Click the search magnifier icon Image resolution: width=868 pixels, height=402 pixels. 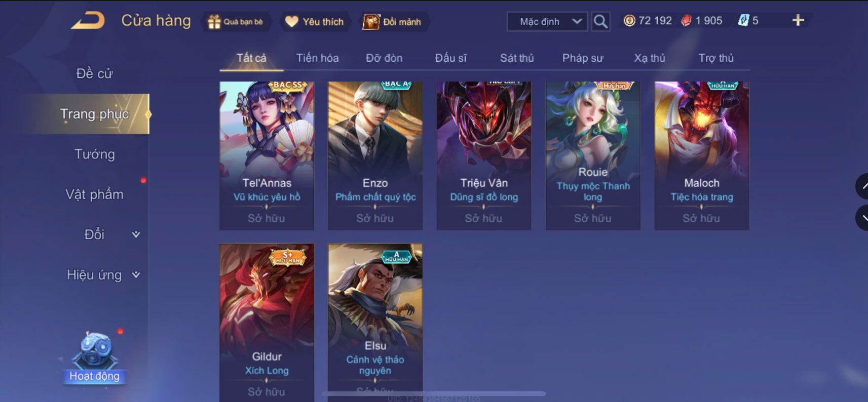click(x=600, y=22)
